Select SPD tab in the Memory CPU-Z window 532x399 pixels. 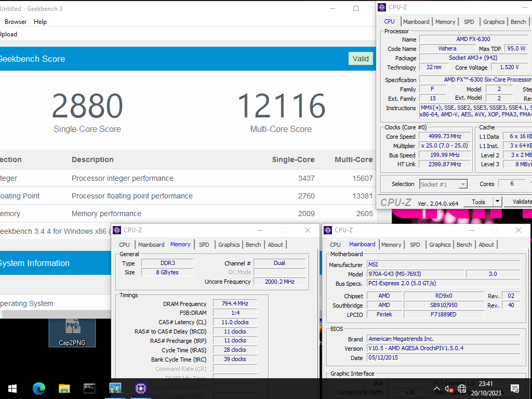click(204, 245)
